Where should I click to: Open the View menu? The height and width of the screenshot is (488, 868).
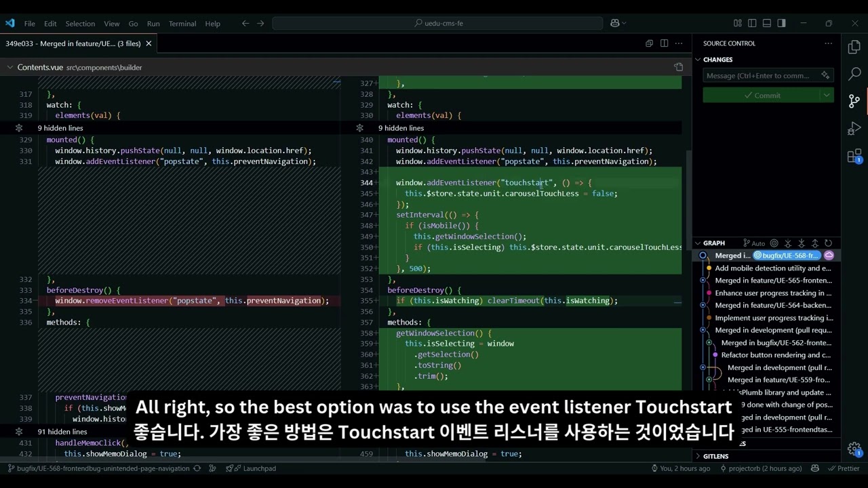tap(112, 23)
